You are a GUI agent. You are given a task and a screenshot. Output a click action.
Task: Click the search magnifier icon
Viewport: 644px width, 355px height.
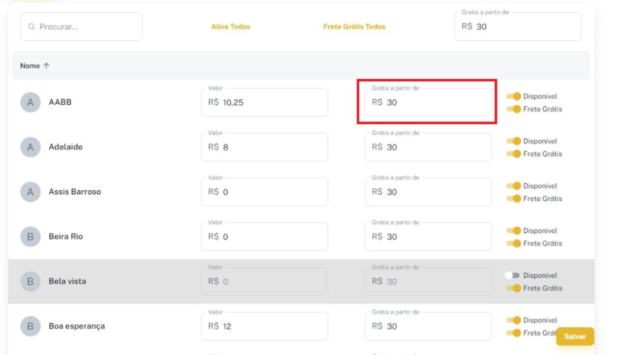coord(32,27)
